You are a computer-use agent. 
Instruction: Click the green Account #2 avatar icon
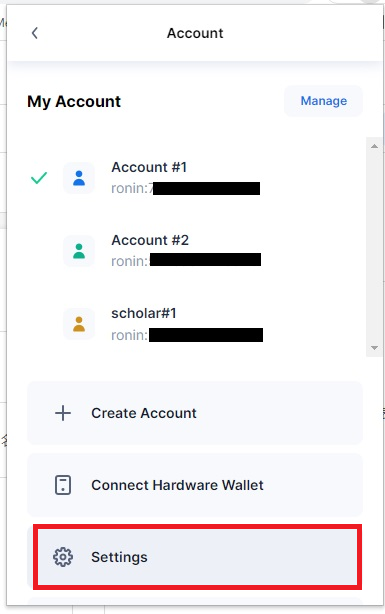[x=79, y=251]
